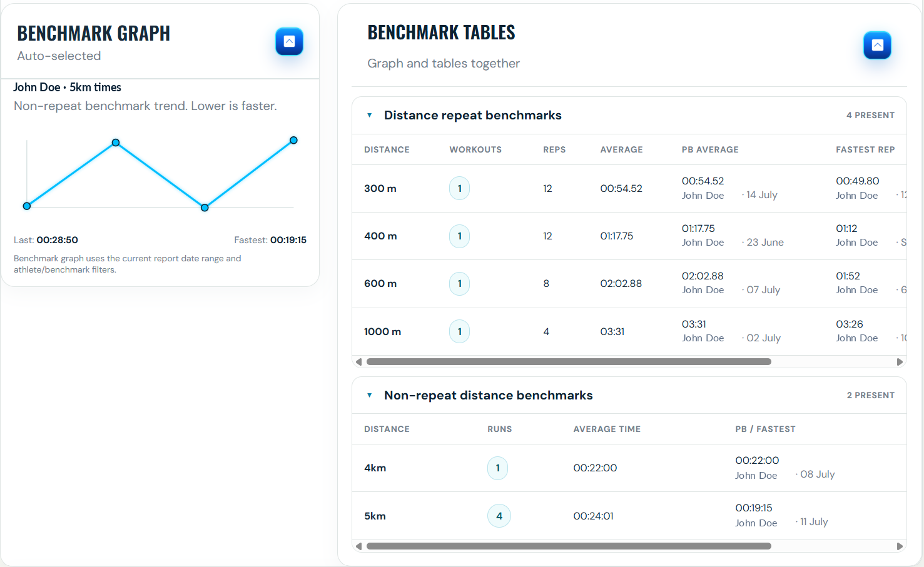
Task: Select the 300 m distance cell
Action: [380, 188]
